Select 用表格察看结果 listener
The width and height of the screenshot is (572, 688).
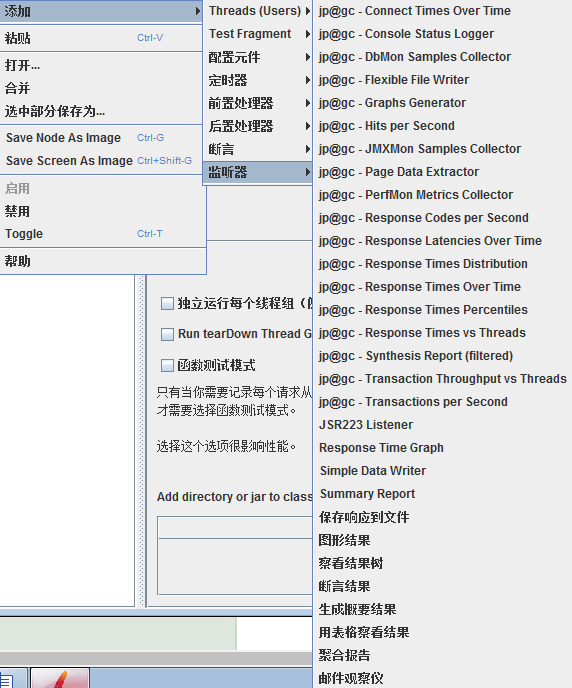tap(443, 632)
